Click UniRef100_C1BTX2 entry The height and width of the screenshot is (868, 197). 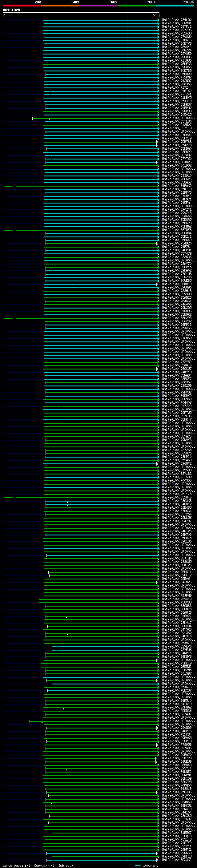[x=176, y=91]
